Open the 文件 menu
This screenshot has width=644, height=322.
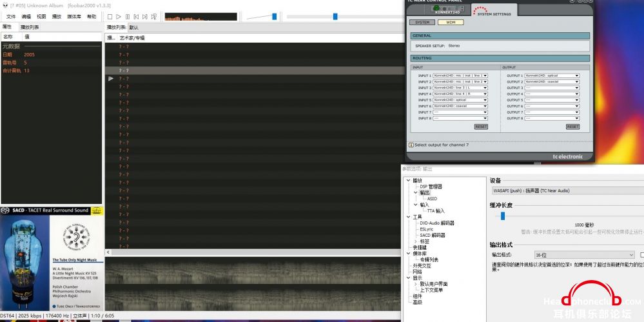pos(11,17)
